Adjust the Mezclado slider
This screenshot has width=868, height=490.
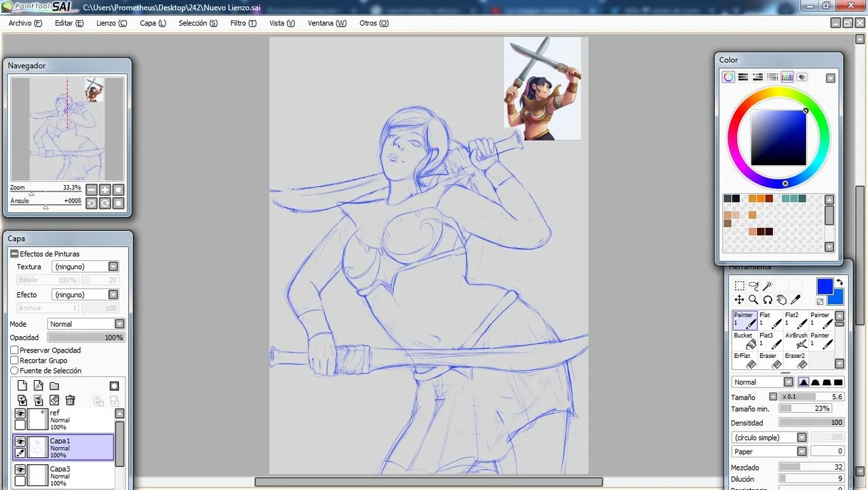pyautogui.click(x=811, y=468)
